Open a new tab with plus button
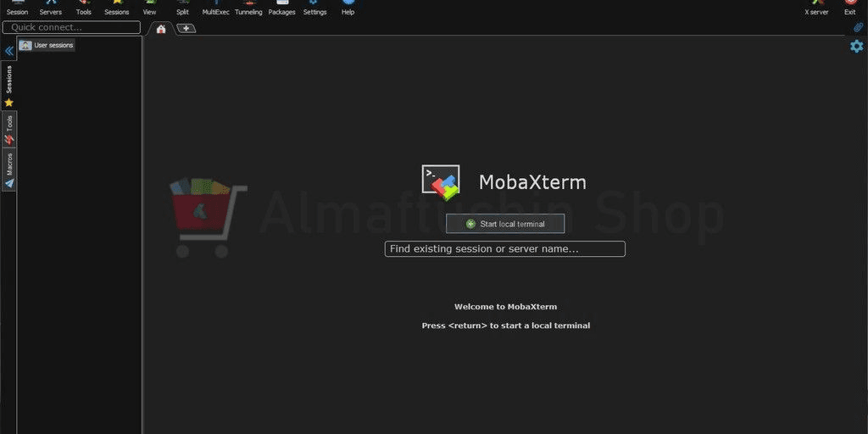This screenshot has width=868, height=434. [x=186, y=28]
